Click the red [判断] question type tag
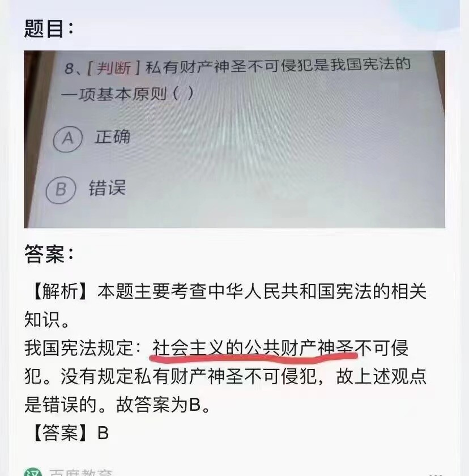469x476 pixels. click(113, 67)
